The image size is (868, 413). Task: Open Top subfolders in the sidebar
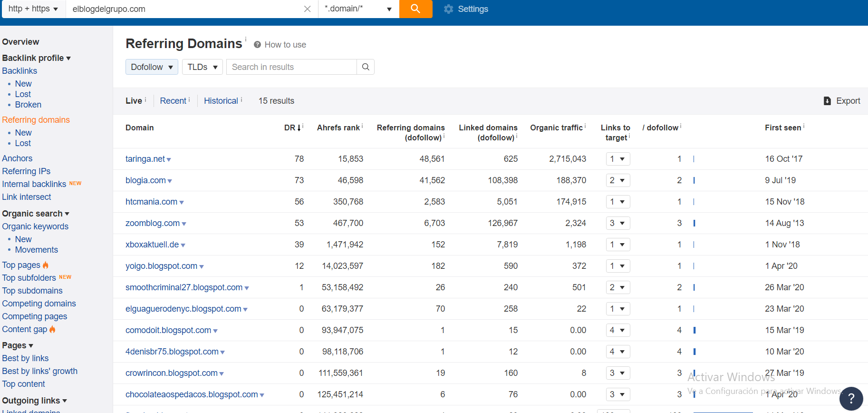[x=29, y=278]
